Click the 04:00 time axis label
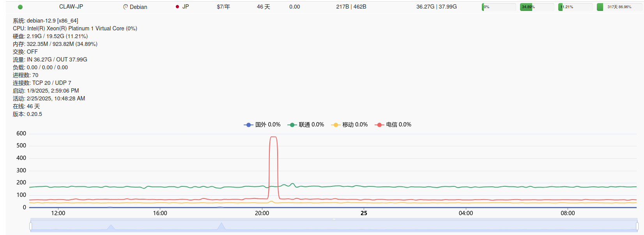Viewport: 644px width, 235px height. tap(466, 213)
